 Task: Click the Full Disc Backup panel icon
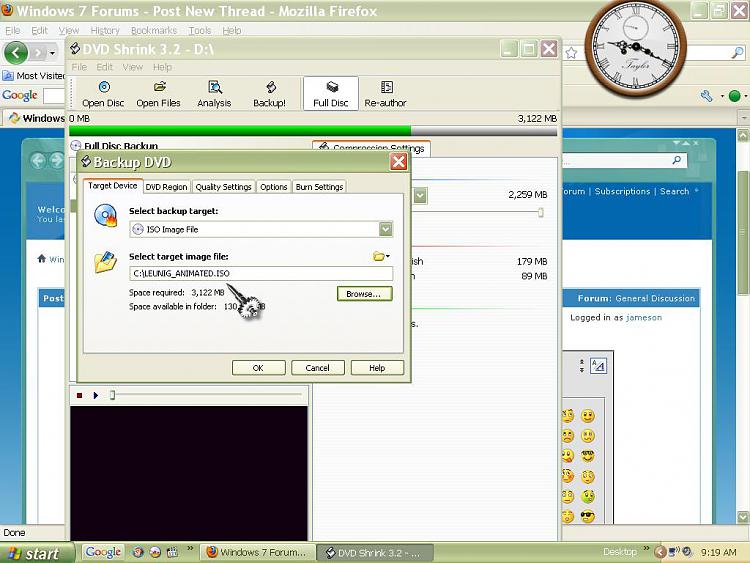click(76, 145)
